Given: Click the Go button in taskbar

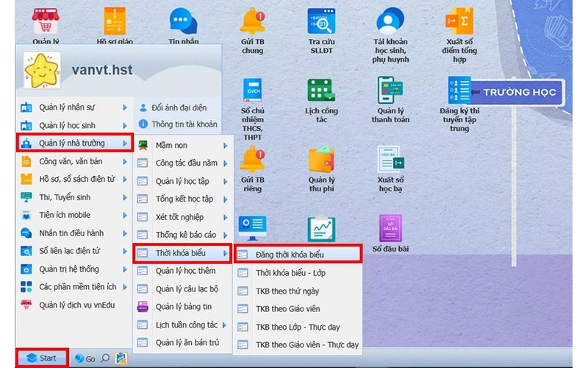Looking at the screenshot, I should coord(85,358).
